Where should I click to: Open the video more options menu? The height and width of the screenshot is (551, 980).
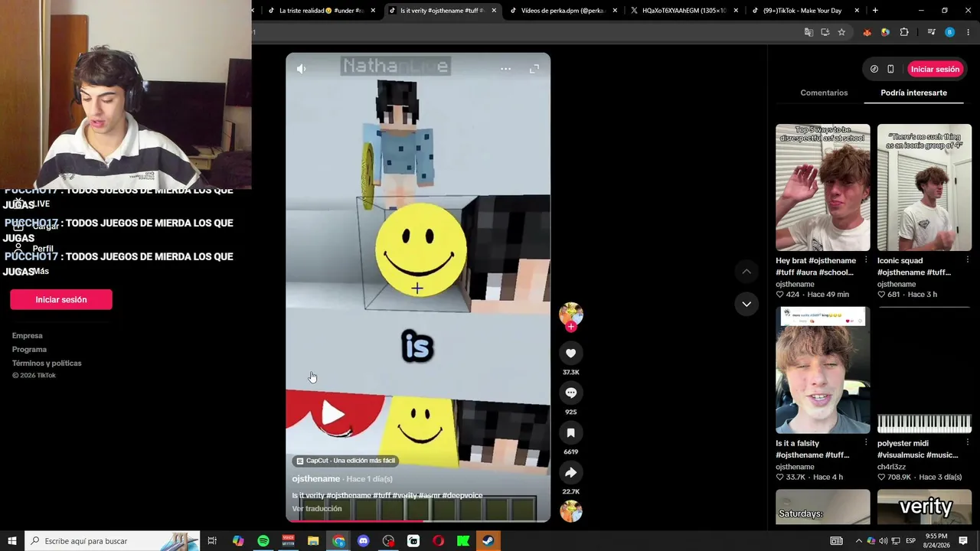click(x=505, y=69)
